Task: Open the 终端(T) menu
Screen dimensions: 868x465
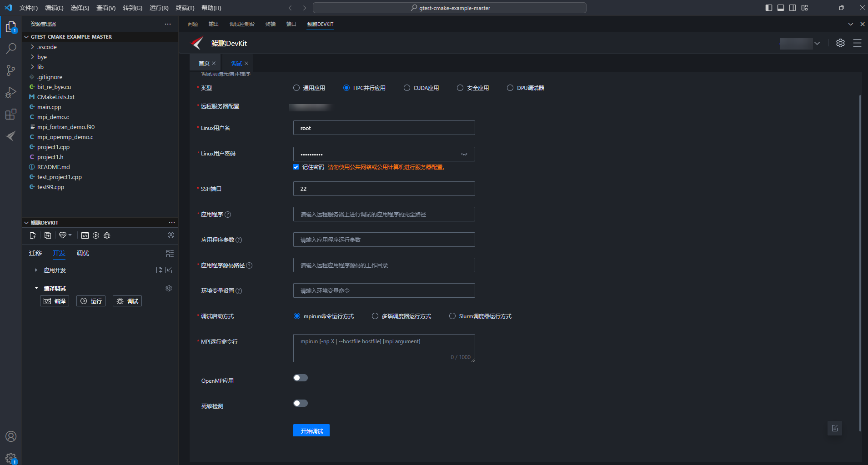Action: click(185, 8)
